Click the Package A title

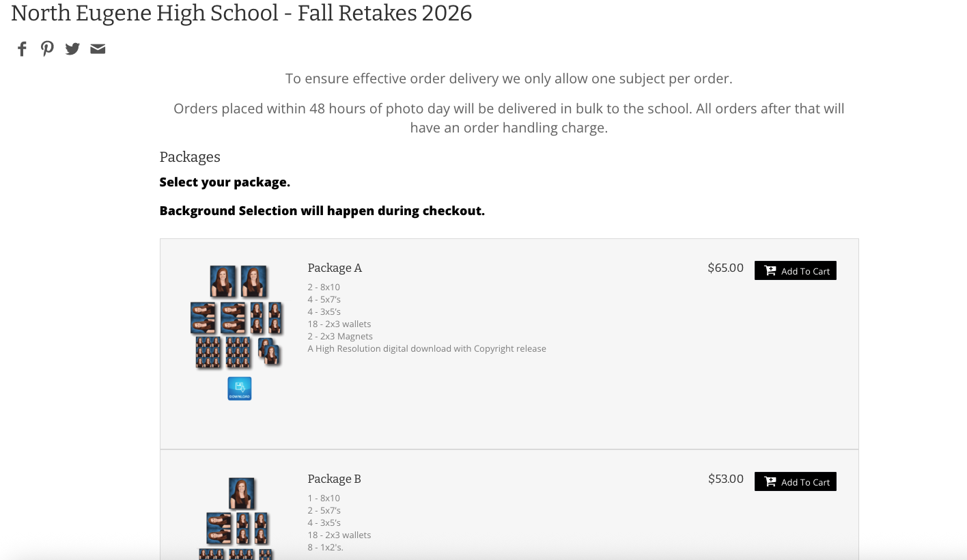[x=335, y=268]
